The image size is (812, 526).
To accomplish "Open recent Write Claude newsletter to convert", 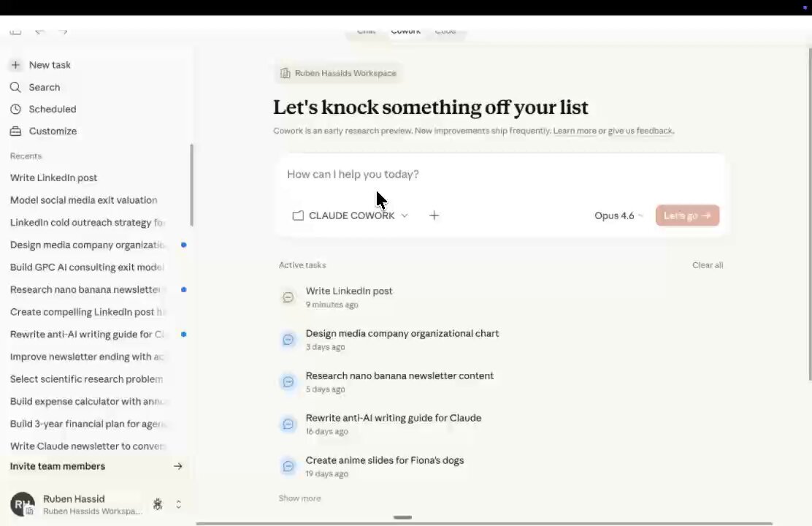I will 87,446.
